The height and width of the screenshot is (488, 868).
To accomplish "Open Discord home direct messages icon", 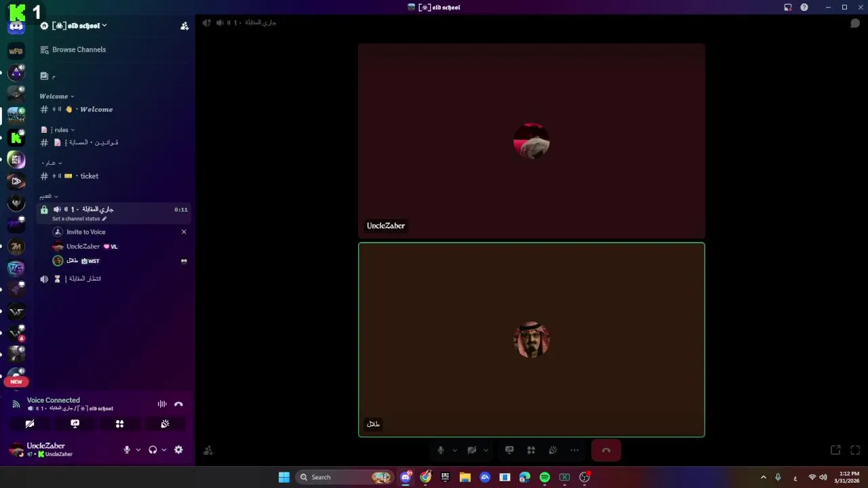I will click(x=16, y=27).
